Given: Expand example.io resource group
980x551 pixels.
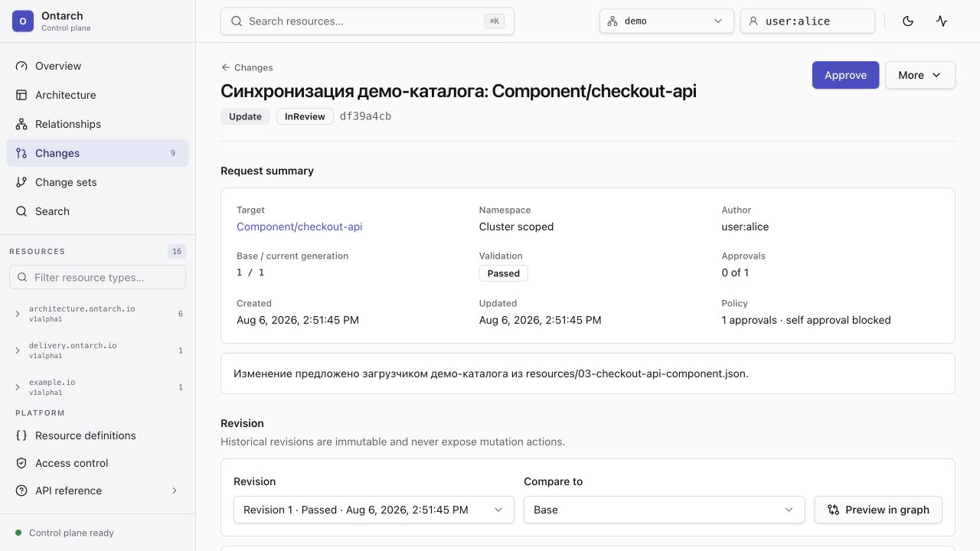Looking at the screenshot, I should [x=97, y=387].
